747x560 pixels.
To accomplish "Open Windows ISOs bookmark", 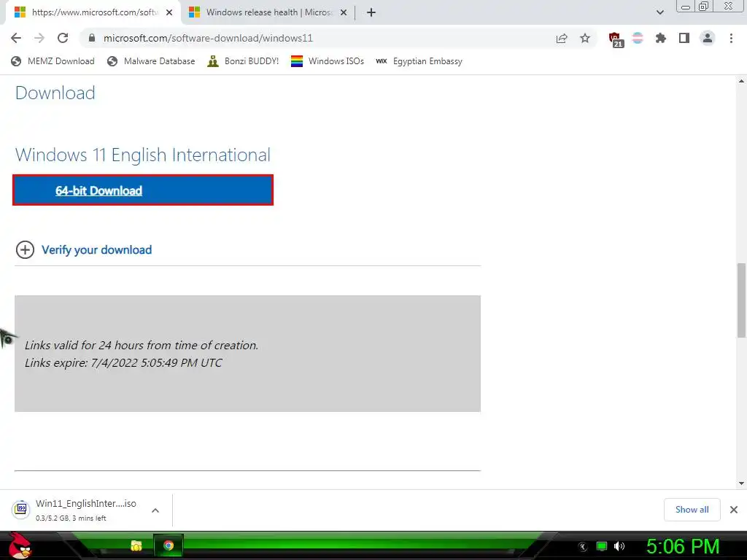I will pyautogui.click(x=328, y=61).
